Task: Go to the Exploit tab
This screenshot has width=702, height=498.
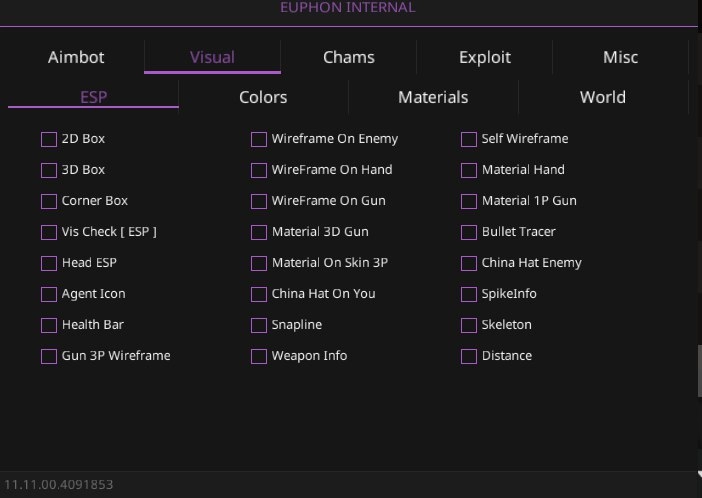Action: pyautogui.click(x=485, y=57)
